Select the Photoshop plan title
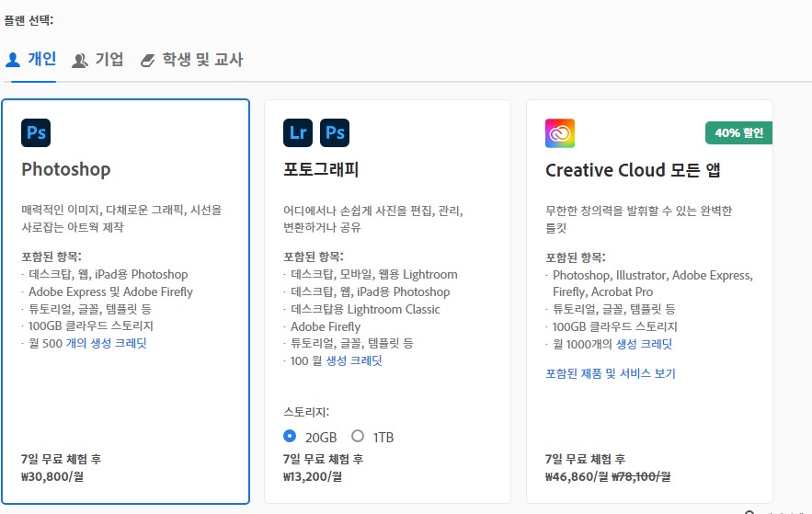This screenshot has width=812, height=514. [x=66, y=169]
